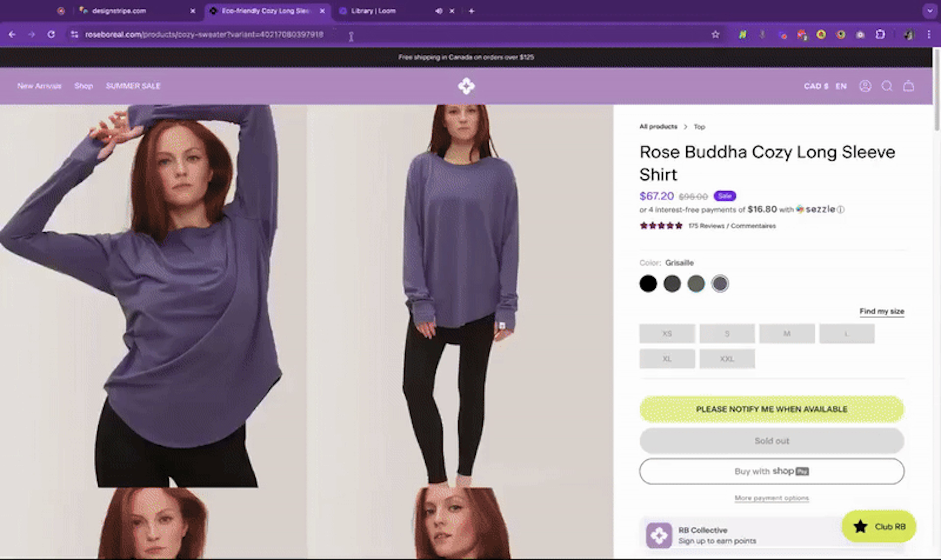Choose size S
941x560 pixels.
click(x=727, y=334)
